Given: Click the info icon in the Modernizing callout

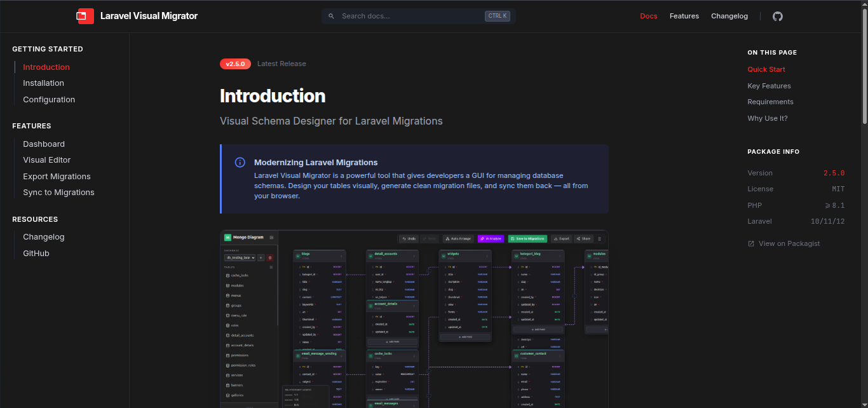Looking at the screenshot, I should pos(240,162).
